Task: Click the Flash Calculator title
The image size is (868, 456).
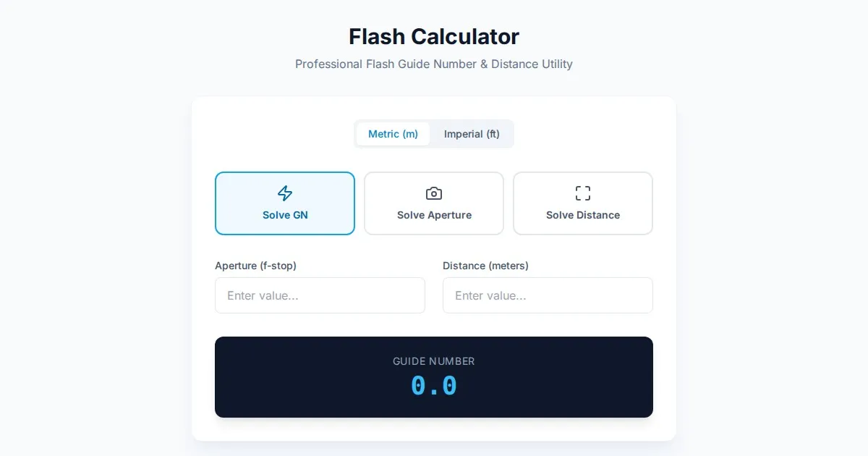Action: tap(434, 37)
